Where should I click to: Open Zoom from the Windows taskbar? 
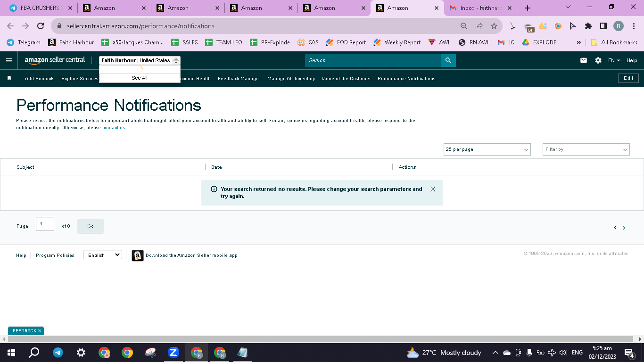click(x=173, y=353)
